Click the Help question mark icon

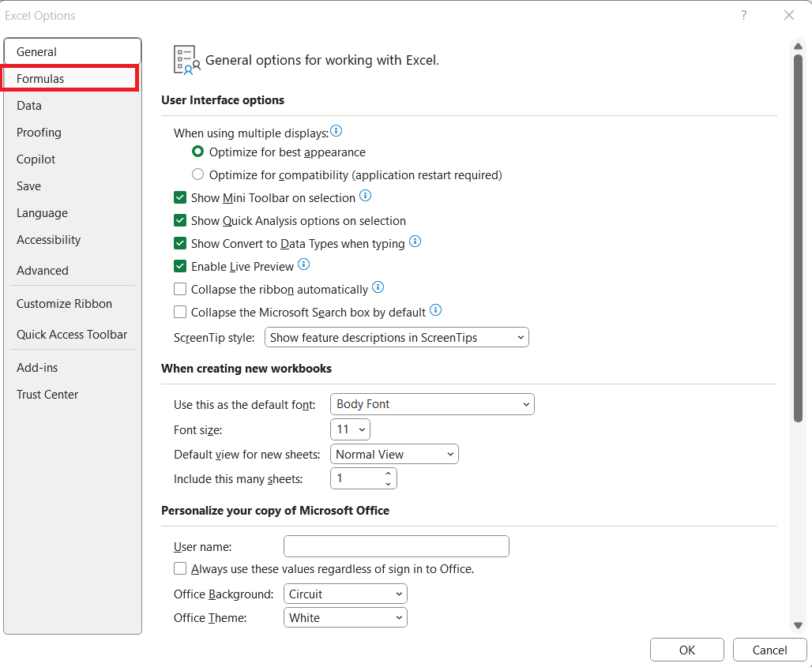point(743,15)
